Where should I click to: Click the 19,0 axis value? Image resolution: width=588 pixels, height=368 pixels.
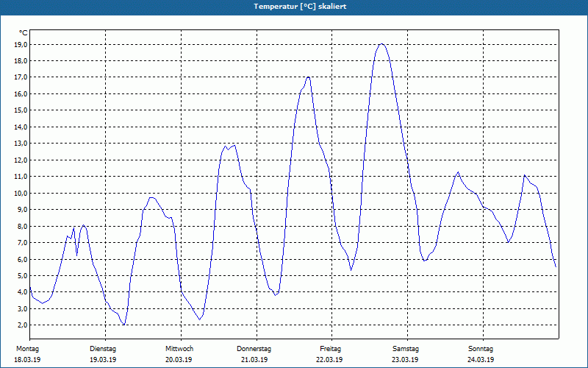[x=21, y=45]
